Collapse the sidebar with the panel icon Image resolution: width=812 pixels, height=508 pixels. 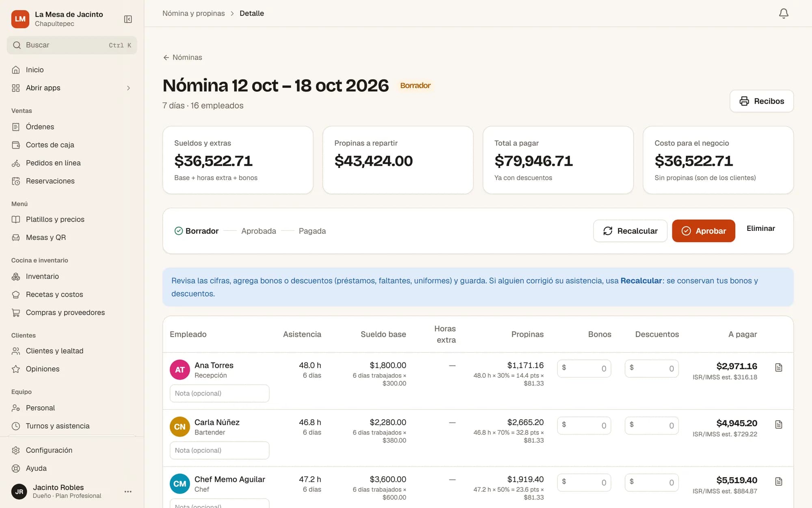click(x=128, y=19)
